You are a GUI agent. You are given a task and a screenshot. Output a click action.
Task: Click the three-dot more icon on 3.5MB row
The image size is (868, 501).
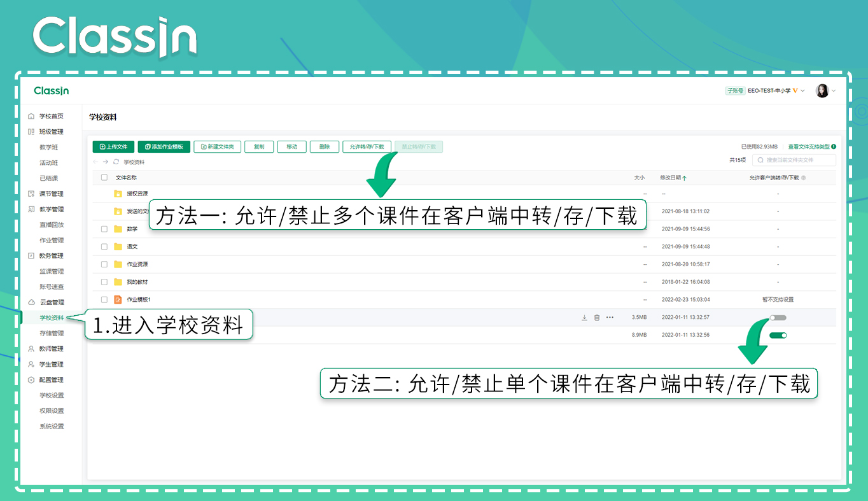click(610, 317)
